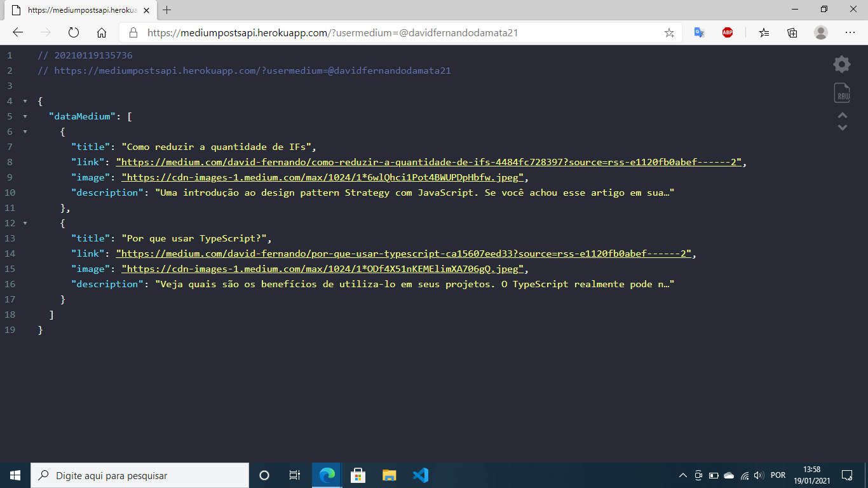Open battery status tray icon

pyautogui.click(x=714, y=475)
